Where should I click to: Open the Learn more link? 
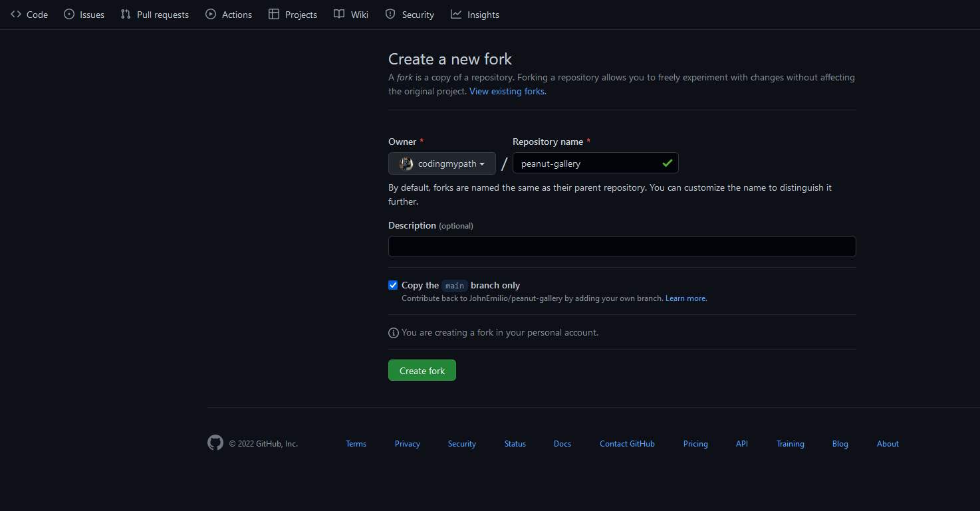pos(686,298)
